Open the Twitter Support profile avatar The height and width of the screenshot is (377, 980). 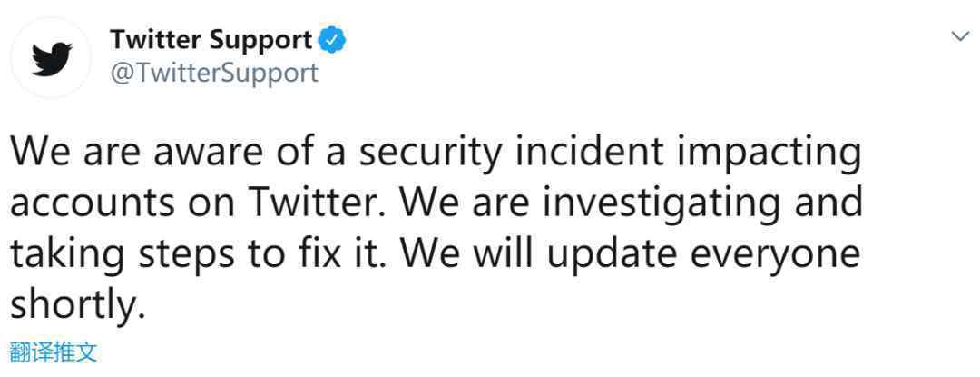coord(51,57)
